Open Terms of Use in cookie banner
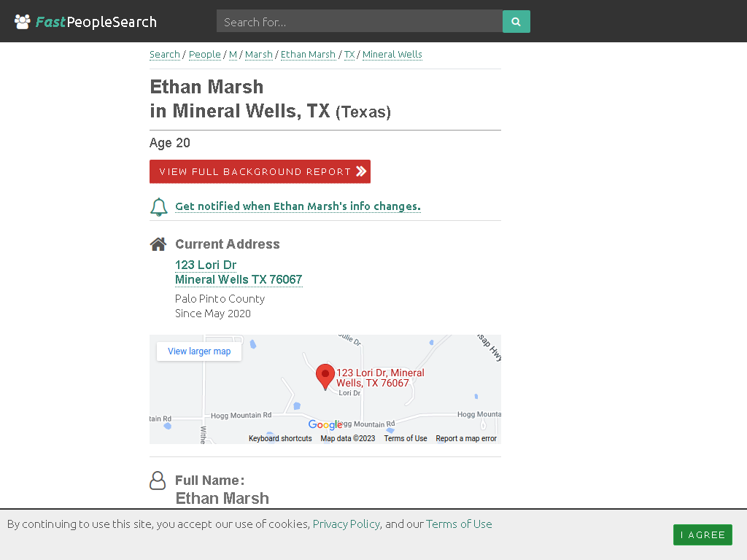 pos(459,524)
